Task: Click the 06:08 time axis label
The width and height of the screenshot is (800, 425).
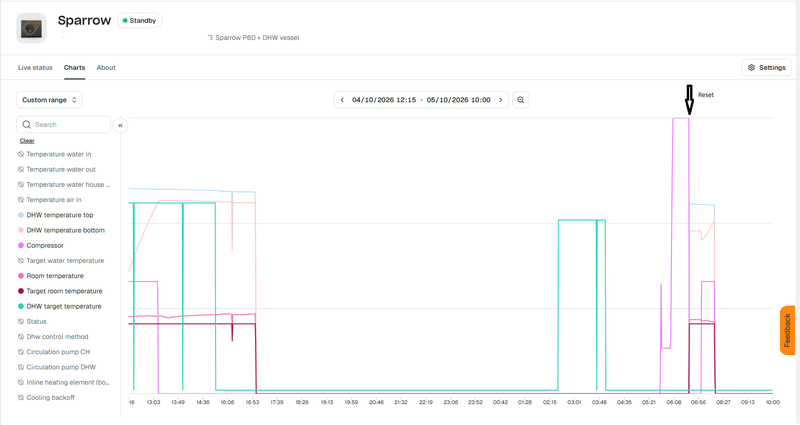Action: click(673, 402)
